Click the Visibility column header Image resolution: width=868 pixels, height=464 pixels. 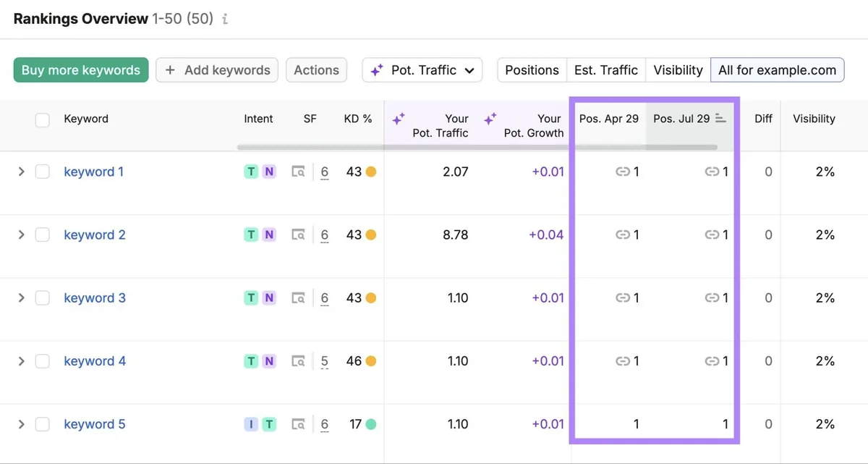(814, 119)
